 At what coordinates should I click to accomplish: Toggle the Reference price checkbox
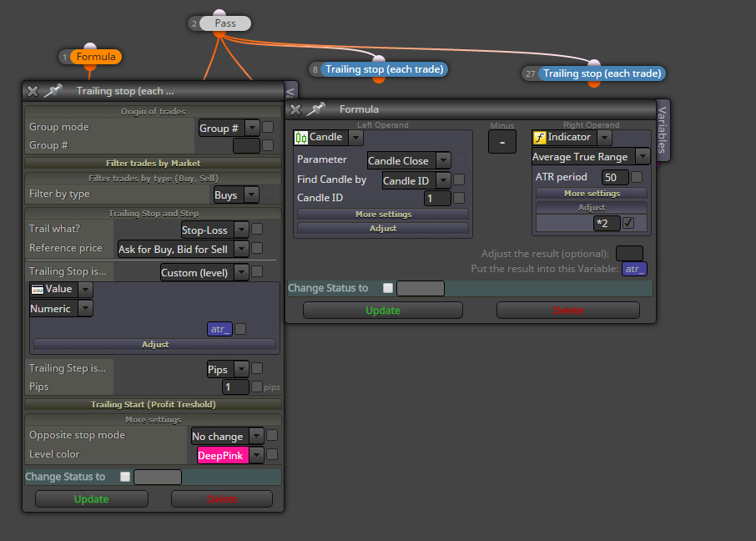click(x=258, y=248)
